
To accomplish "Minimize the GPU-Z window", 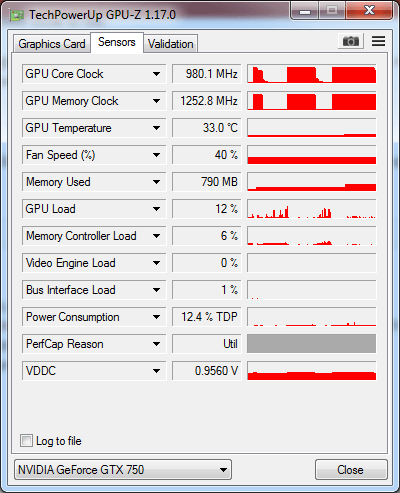I will [305, 11].
